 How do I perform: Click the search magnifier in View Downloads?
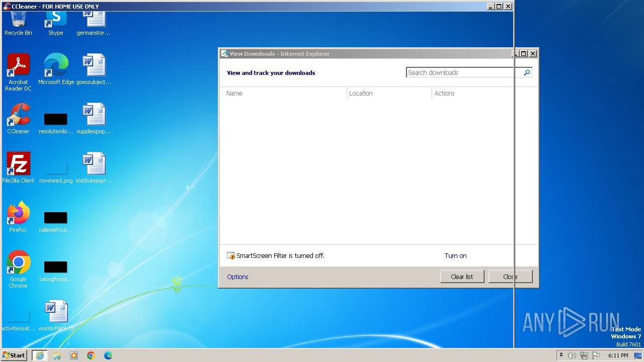527,72
